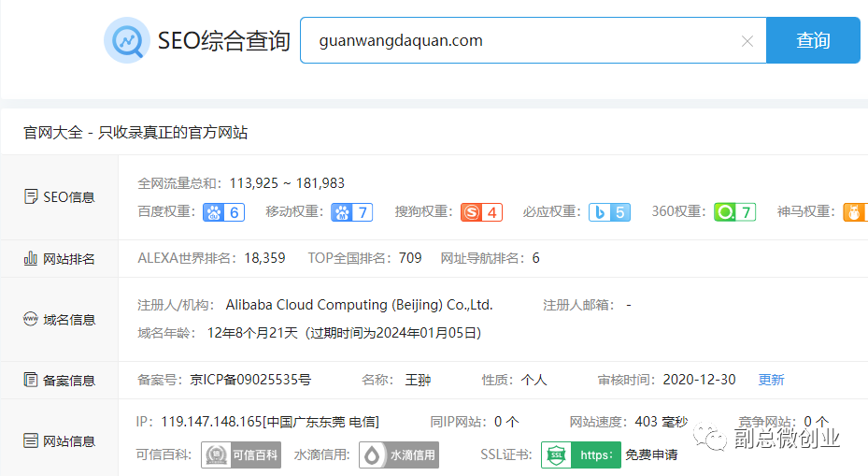Click the 网址导航排名 value 6
The height and width of the screenshot is (476, 868).
[536, 258]
